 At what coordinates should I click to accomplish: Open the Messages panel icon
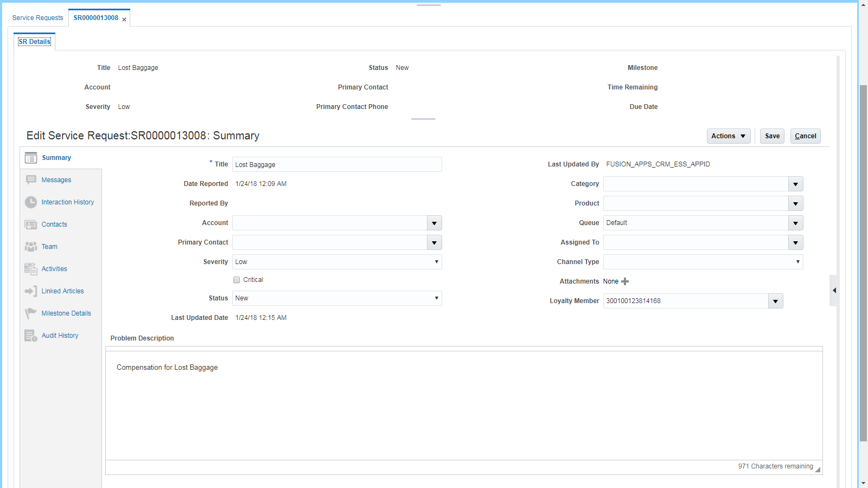tap(31, 179)
